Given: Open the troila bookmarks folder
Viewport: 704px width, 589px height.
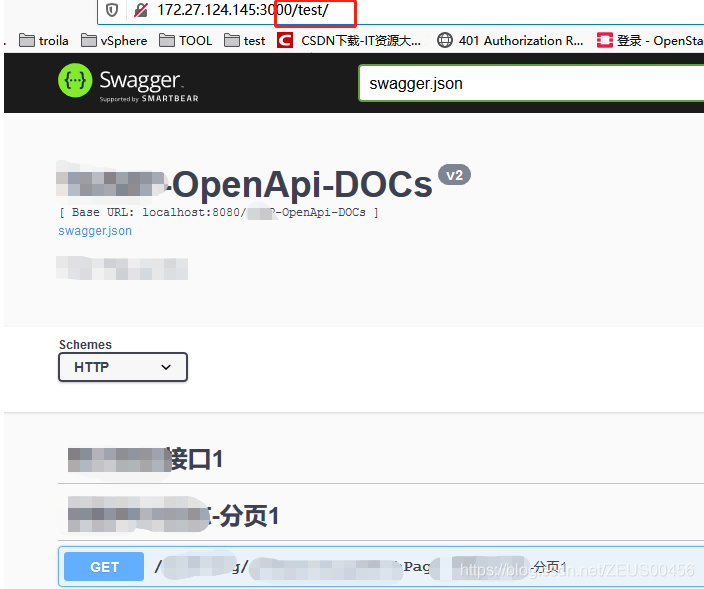Looking at the screenshot, I should click(44, 41).
